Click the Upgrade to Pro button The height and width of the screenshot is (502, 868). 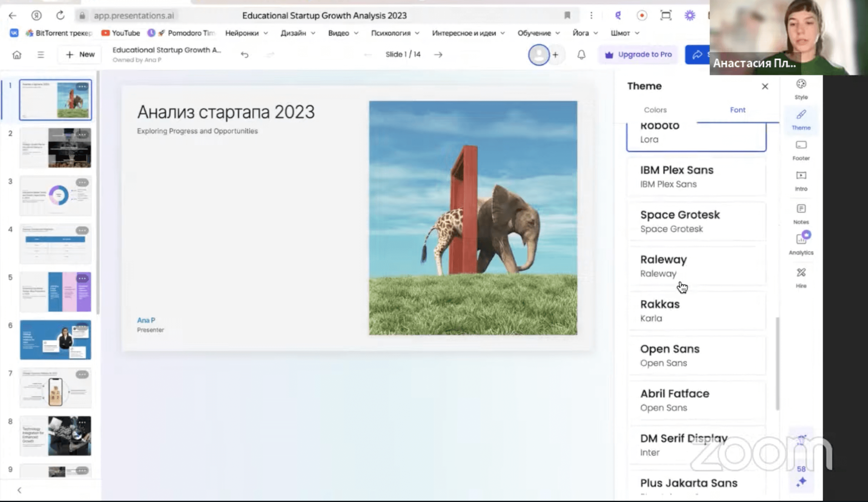pyautogui.click(x=638, y=55)
